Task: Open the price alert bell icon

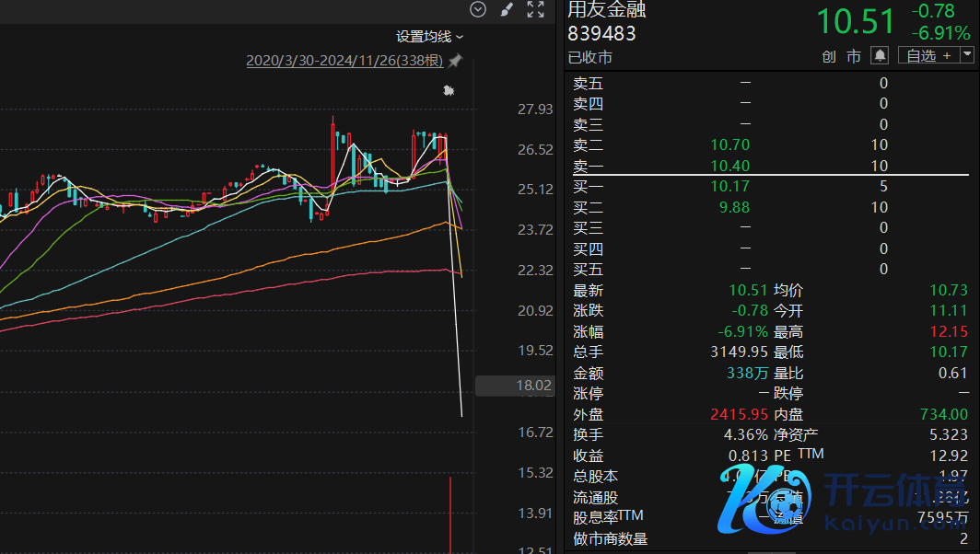Action: [x=880, y=56]
